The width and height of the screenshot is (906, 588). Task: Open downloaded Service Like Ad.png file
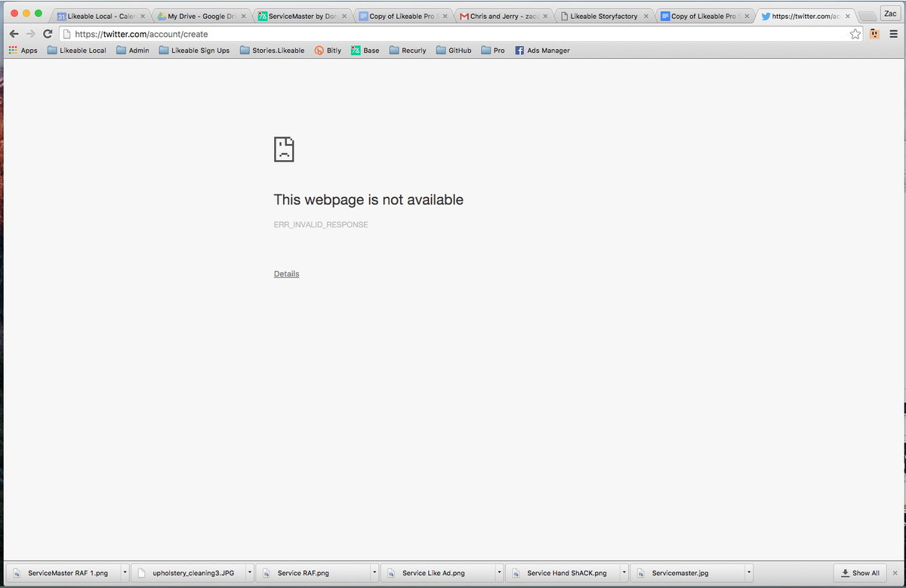tap(437, 573)
